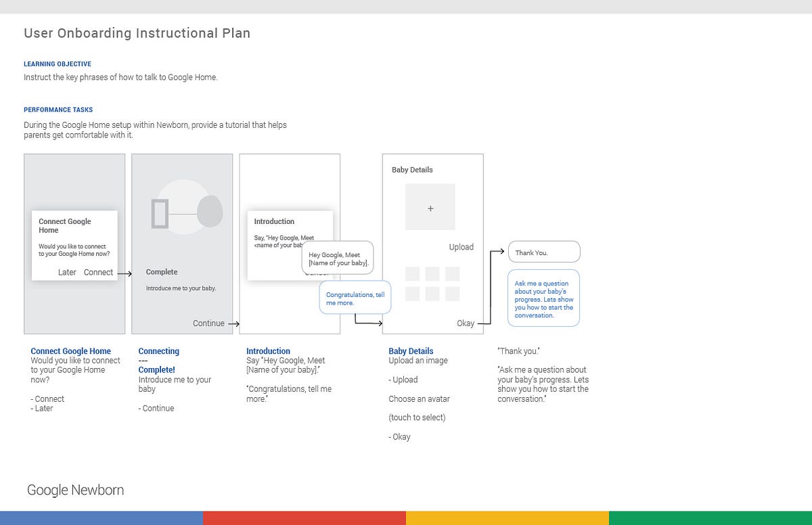Click Okay on Baby Details screen
Image resolution: width=812 pixels, height=525 pixels.
click(x=466, y=323)
